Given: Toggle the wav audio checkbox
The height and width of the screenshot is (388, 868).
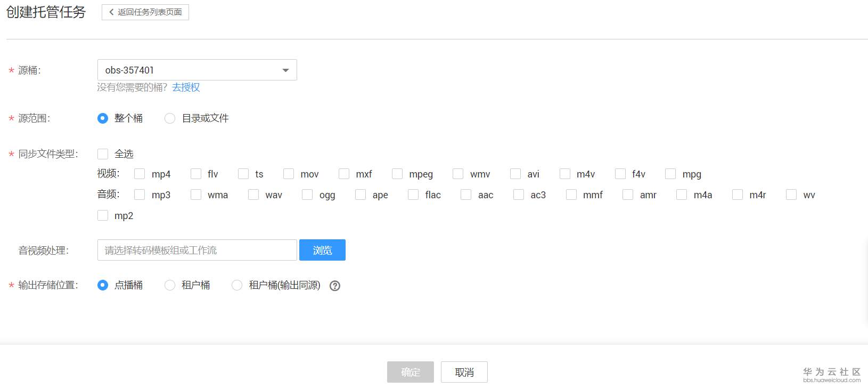Looking at the screenshot, I should coord(253,195).
